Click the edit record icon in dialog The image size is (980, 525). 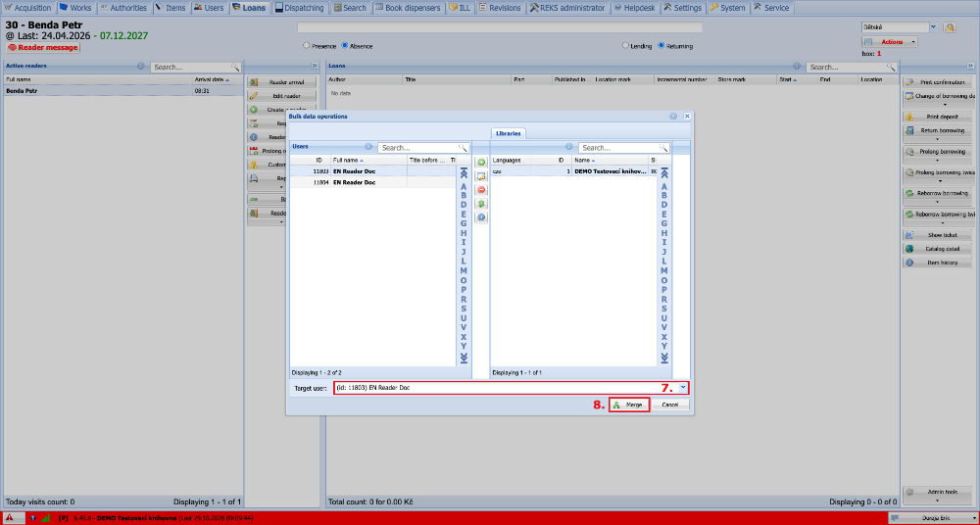(481, 176)
